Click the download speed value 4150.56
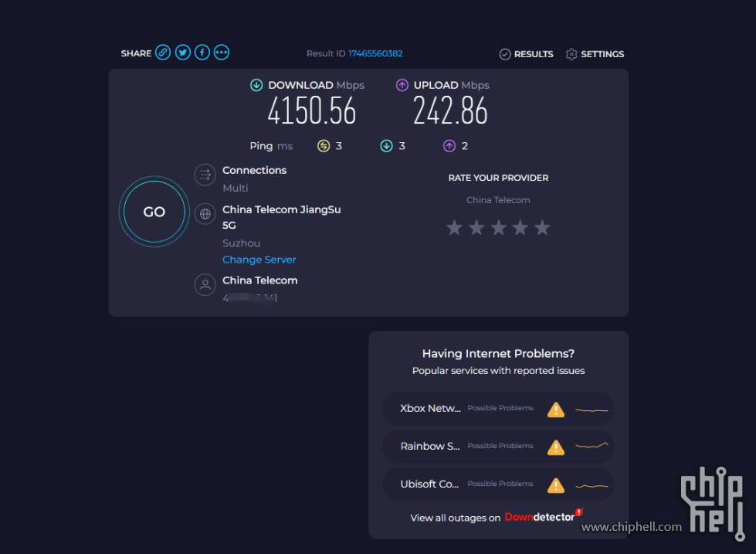The height and width of the screenshot is (554, 756). coord(312,111)
